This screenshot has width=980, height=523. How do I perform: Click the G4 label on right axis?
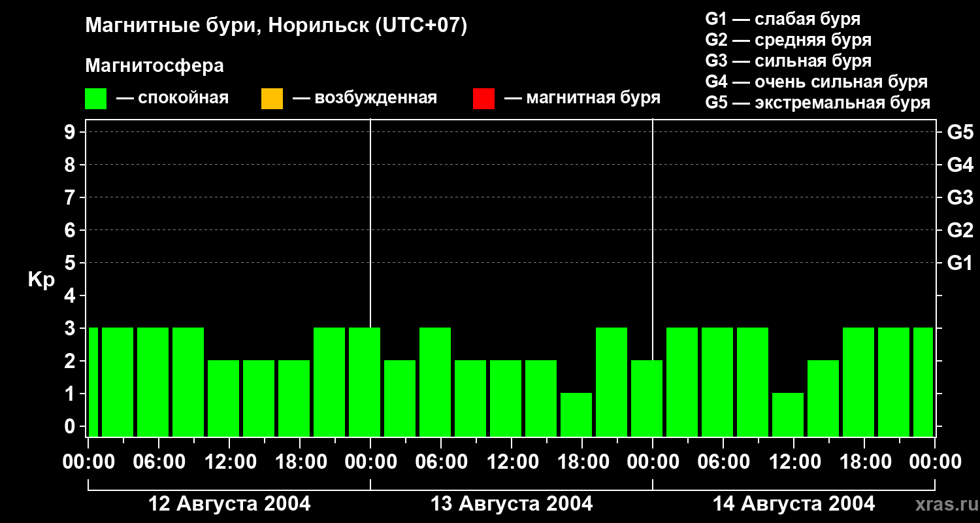[960, 165]
